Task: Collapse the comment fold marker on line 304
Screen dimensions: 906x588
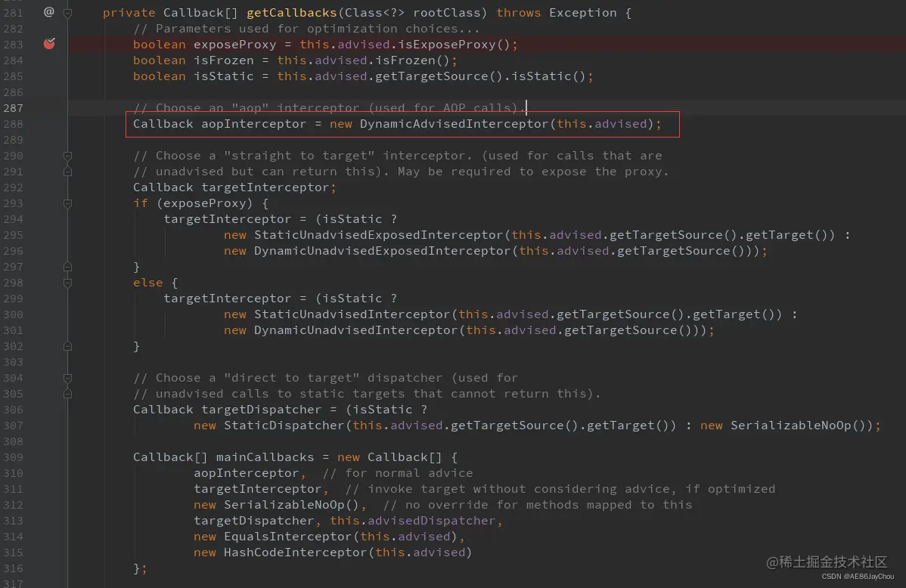Action: (67, 378)
